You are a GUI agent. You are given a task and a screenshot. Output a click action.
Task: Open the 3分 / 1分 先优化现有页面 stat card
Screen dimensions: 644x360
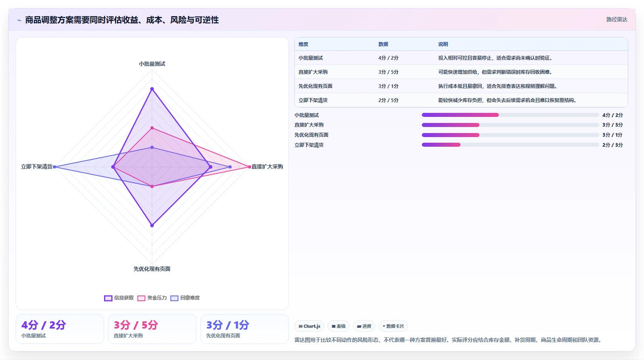[244, 329]
